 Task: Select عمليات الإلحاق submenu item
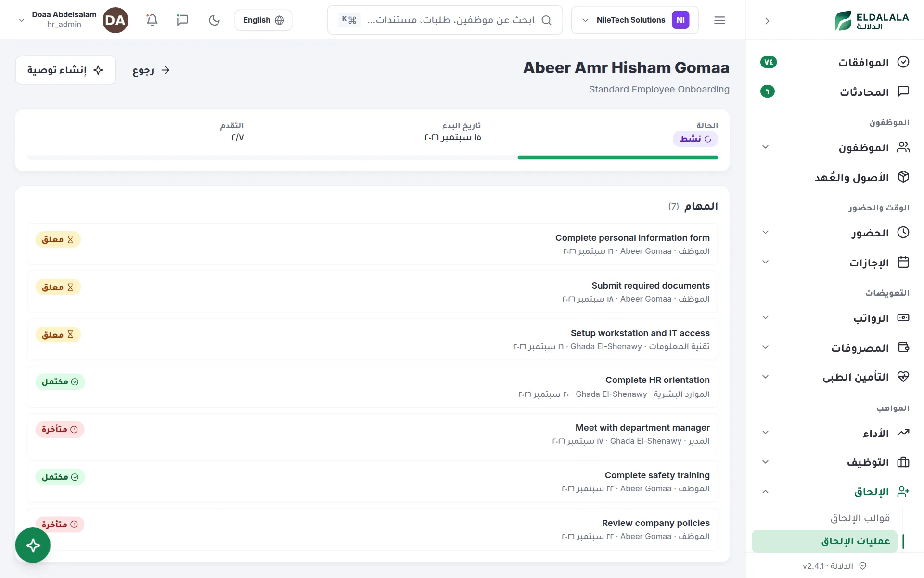pos(825,541)
